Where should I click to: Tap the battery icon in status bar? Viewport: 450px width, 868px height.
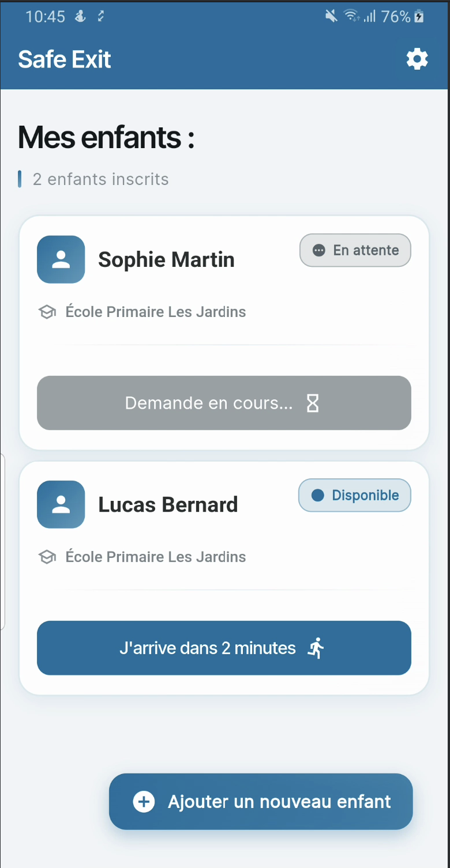(419, 17)
